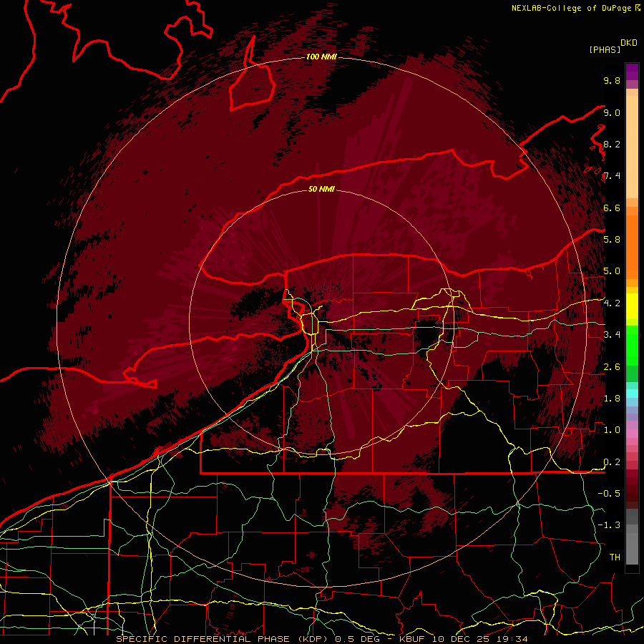Click the [PHAS] legend title
Viewport: 644px width, 644px height.
point(605,49)
